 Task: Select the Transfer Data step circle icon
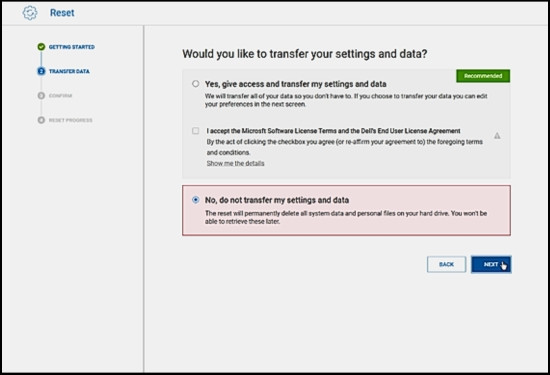click(41, 71)
